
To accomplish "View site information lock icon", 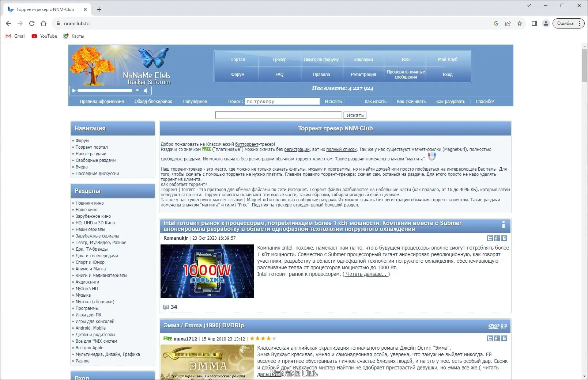I will click(x=58, y=23).
